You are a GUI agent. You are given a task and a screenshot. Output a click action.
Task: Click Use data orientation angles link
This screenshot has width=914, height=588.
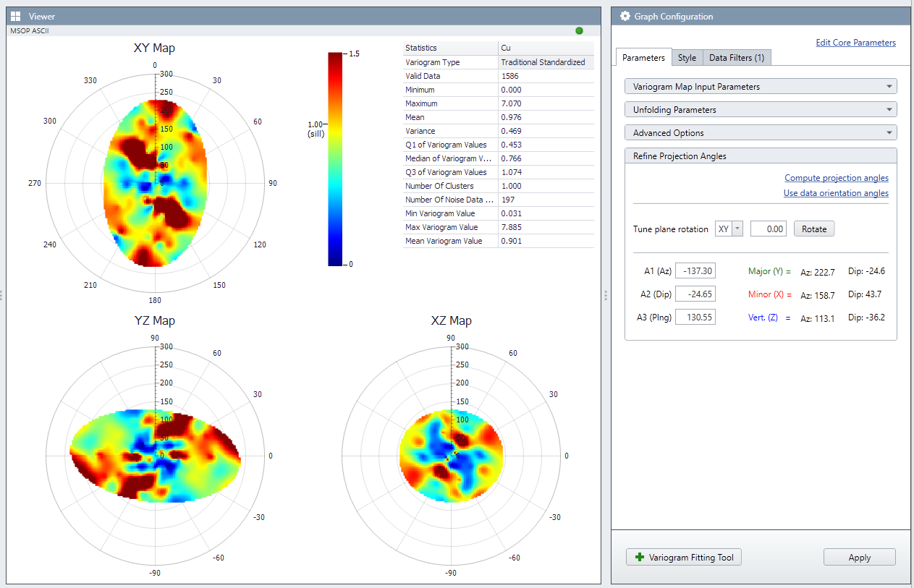coord(836,193)
